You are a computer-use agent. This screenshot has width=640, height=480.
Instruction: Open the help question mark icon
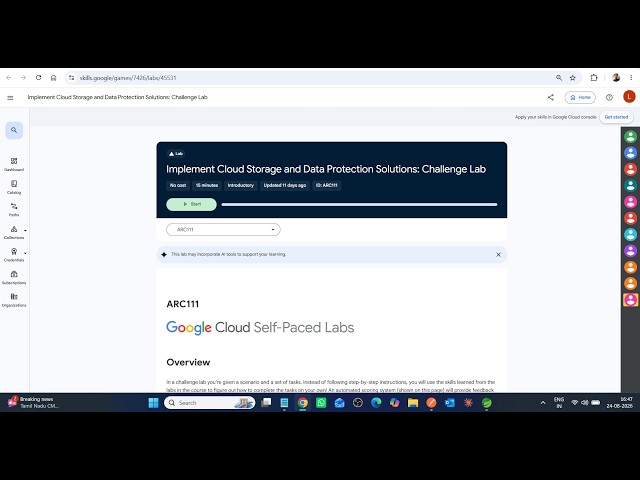(x=609, y=97)
